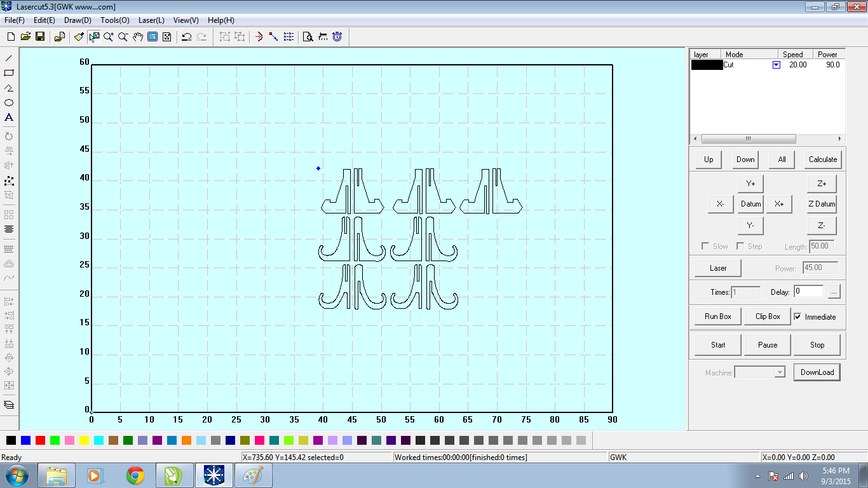Screen dimensions: 868x488
Task: Pick the blue color swatch
Action: pos(25,440)
